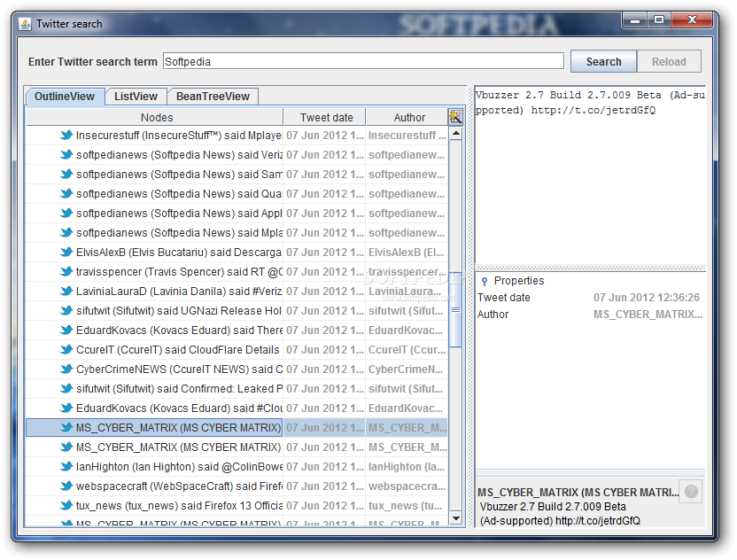Image resolution: width=737 pixels, height=560 pixels.
Task: Select the sifutwit said Confirmed: Leaked row
Action: tap(237, 389)
